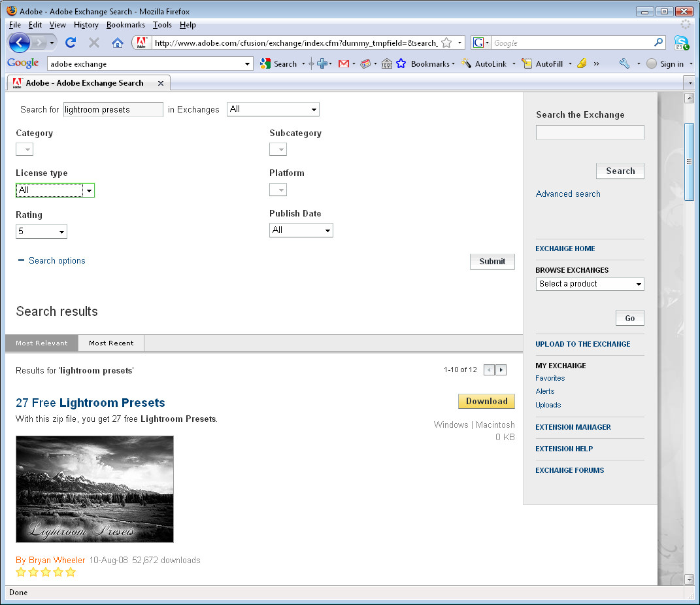The image size is (700, 605).
Task: Open the Publish Date dropdown
Action: click(301, 230)
